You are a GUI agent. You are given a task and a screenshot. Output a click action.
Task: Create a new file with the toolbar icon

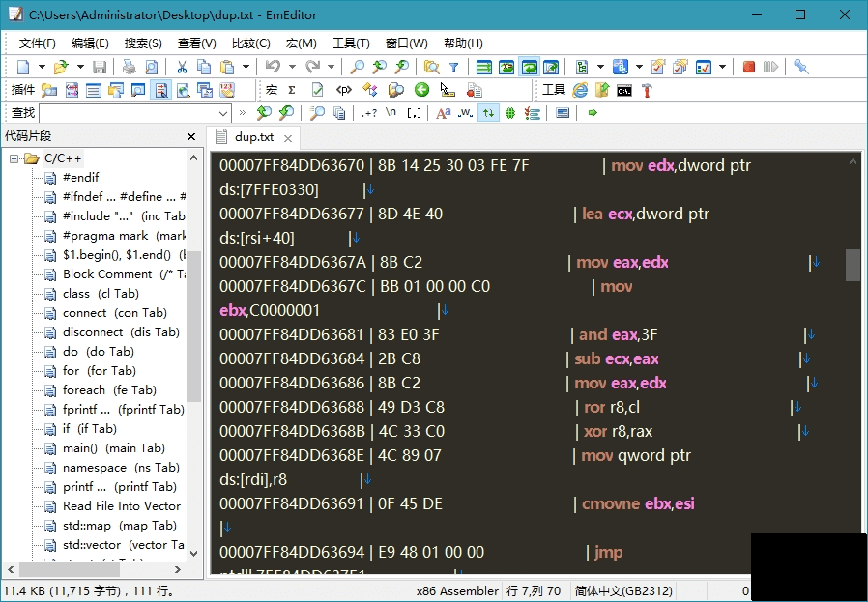click(x=23, y=67)
